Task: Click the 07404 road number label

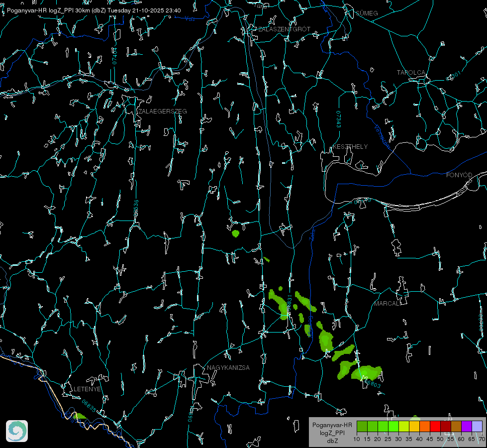Action: coord(115,56)
